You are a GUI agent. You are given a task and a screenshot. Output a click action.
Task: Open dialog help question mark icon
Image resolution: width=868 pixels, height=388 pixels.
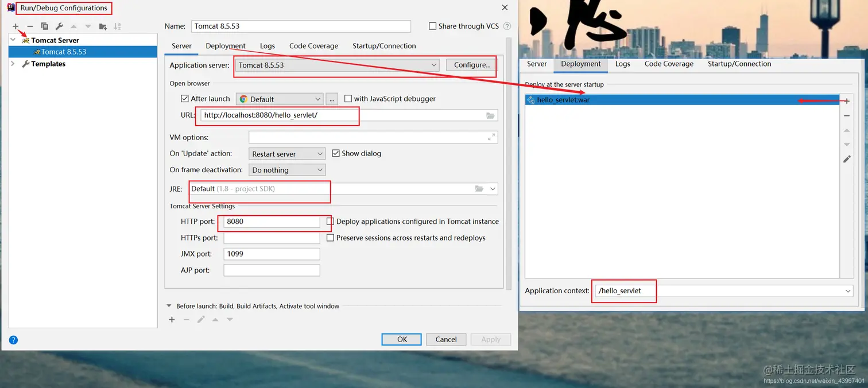coord(13,340)
